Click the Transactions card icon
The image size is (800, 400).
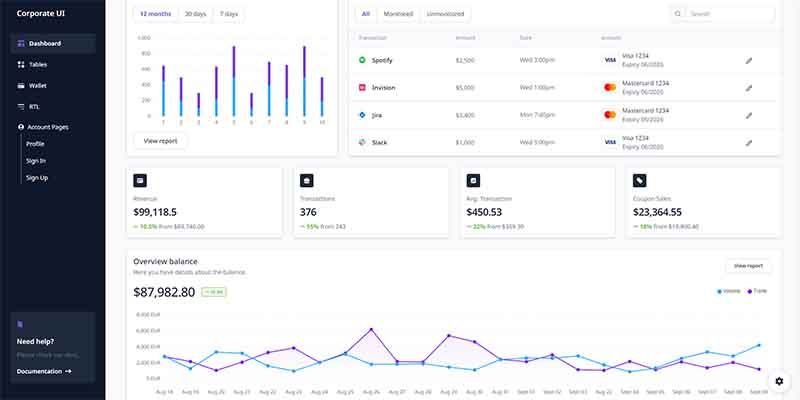[307, 181]
